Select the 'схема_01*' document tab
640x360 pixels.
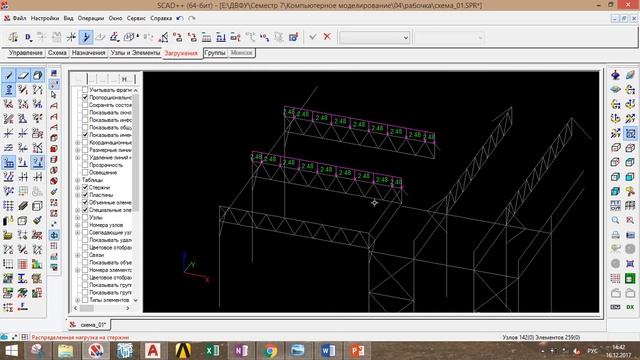point(89,324)
